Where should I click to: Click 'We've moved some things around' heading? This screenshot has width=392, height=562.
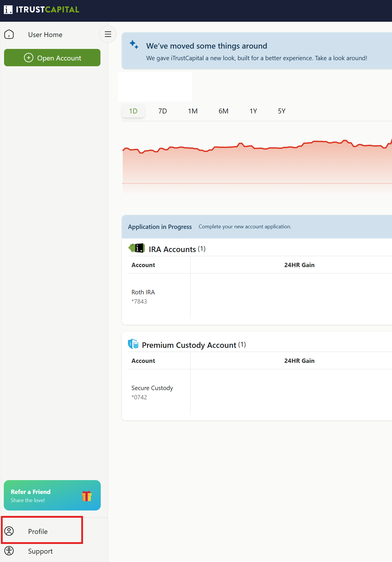click(x=207, y=46)
